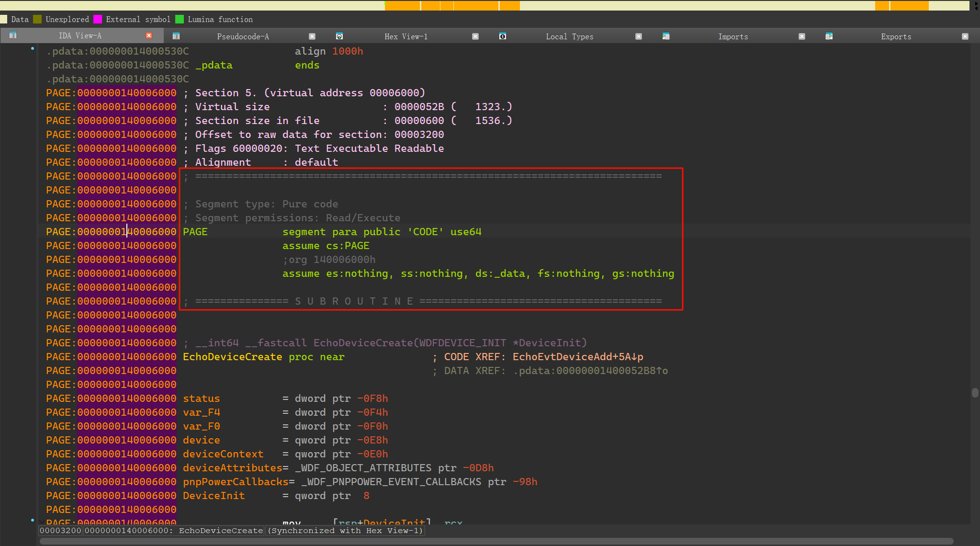980x546 pixels.
Task: Click the vertical scrollbar thumb
Action: (x=975, y=393)
